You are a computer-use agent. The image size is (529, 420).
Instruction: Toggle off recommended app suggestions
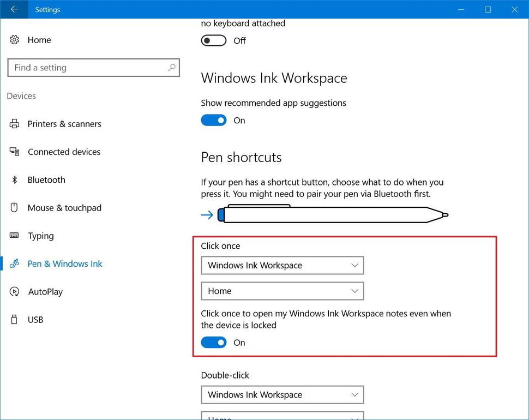coord(213,120)
